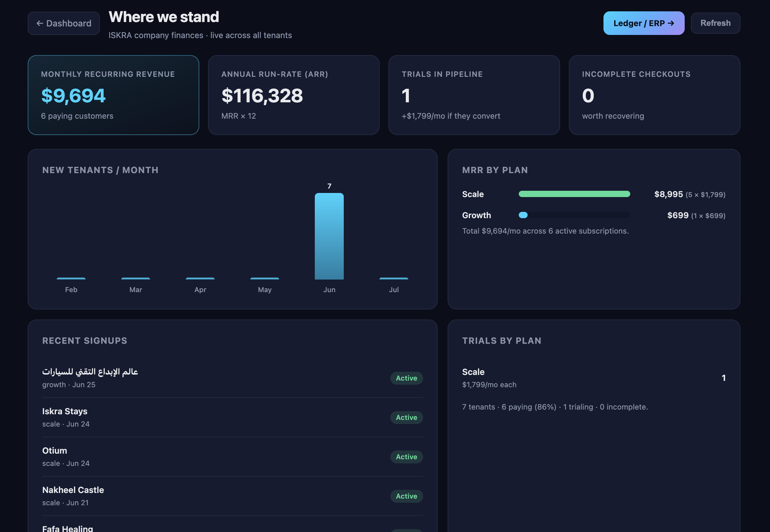
Task: Open the Incomplete Checkouts card
Action: click(654, 95)
